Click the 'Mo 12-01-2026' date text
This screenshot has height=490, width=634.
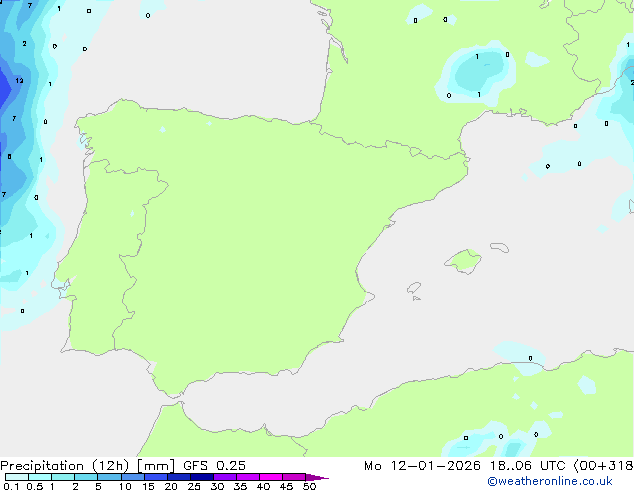pyautogui.click(x=422, y=466)
